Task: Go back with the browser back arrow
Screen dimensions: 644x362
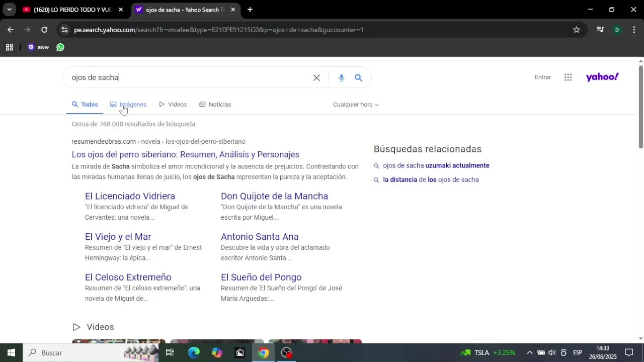Action: coord(10,30)
